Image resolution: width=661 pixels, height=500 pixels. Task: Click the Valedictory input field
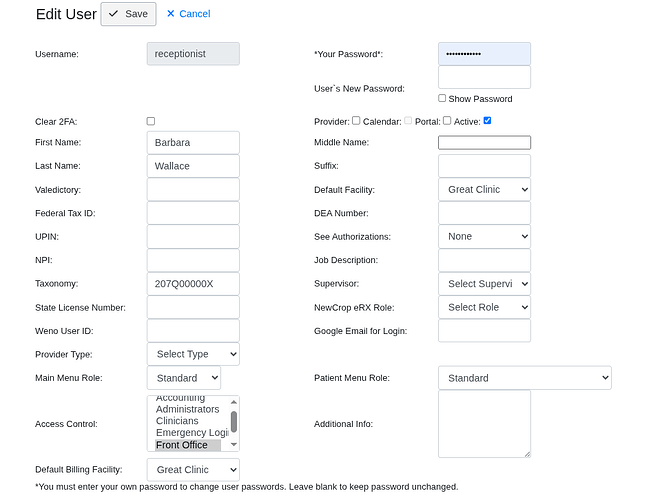[193, 190]
